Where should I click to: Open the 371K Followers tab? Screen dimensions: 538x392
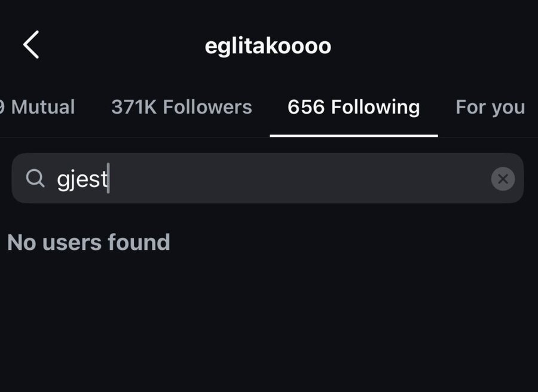click(181, 108)
